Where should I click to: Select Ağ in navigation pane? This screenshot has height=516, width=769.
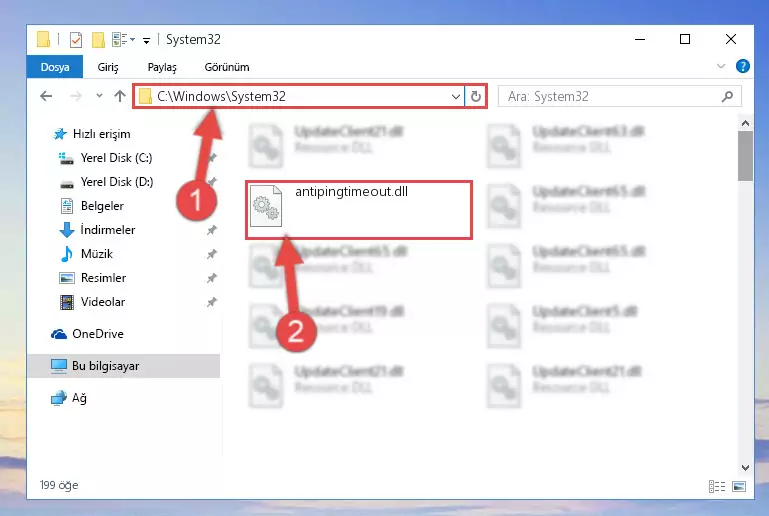point(69,398)
